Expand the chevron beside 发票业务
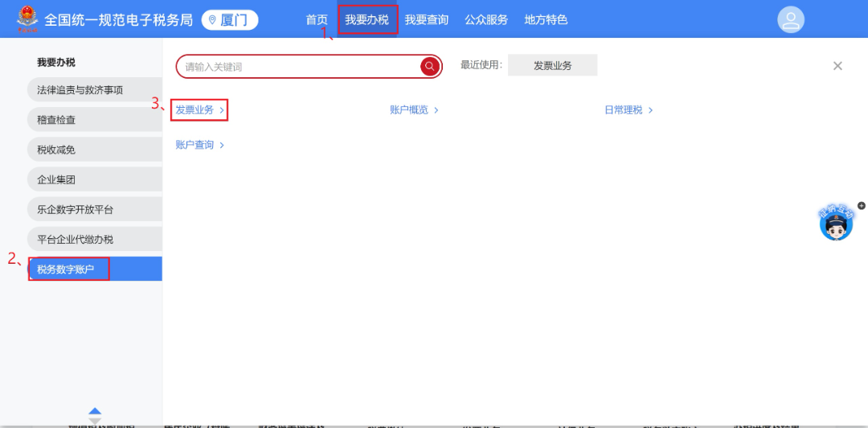Screen dimensions: 868x428 (222, 110)
